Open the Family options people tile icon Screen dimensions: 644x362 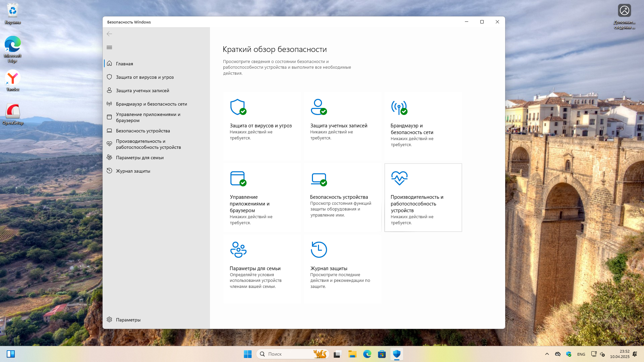coord(238,250)
